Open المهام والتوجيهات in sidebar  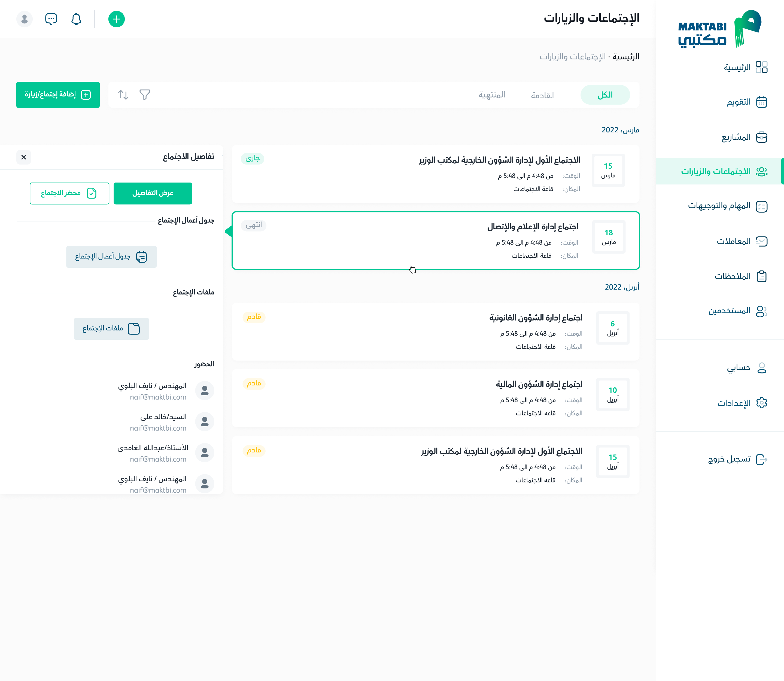pos(727,206)
